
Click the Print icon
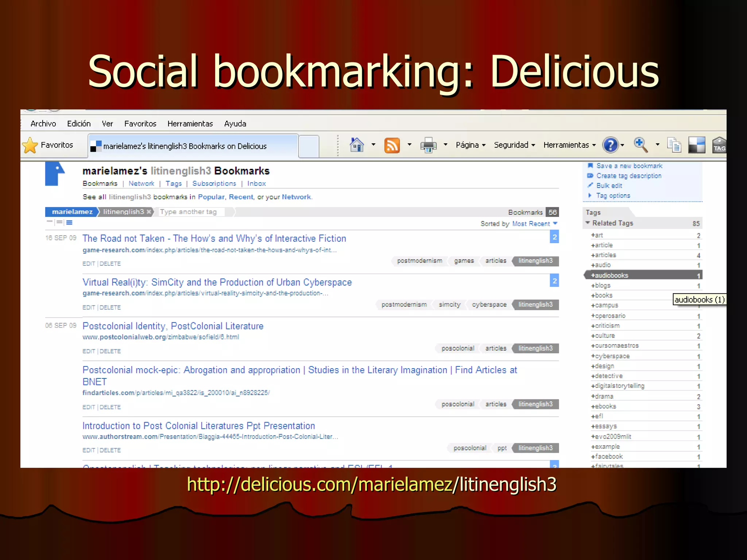428,145
